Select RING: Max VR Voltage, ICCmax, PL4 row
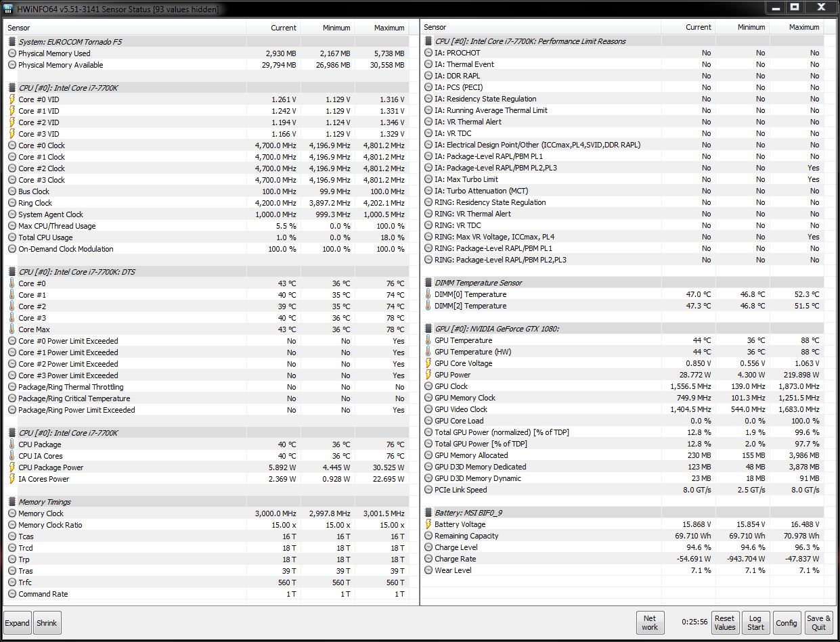The image size is (840, 642). pyautogui.click(x=622, y=237)
